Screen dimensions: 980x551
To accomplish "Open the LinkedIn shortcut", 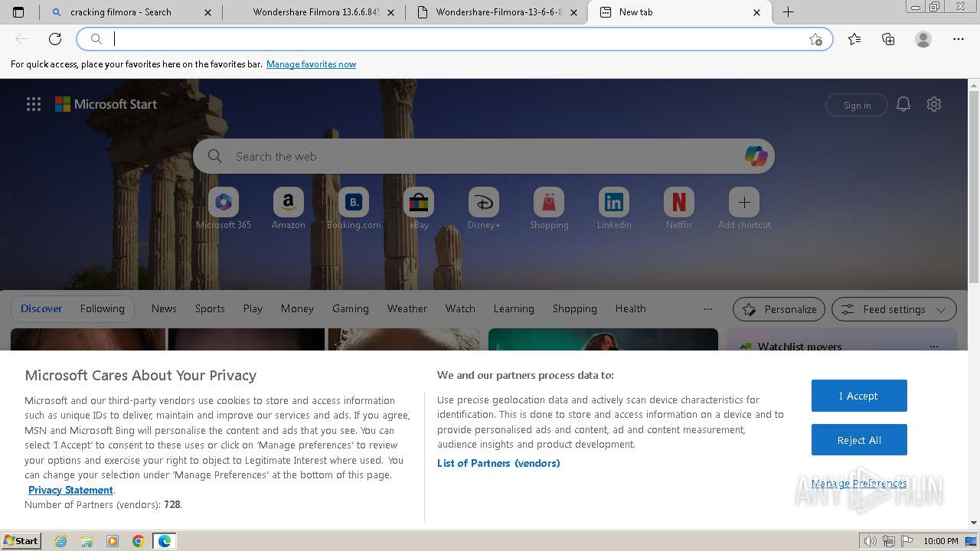I will click(x=614, y=208).
